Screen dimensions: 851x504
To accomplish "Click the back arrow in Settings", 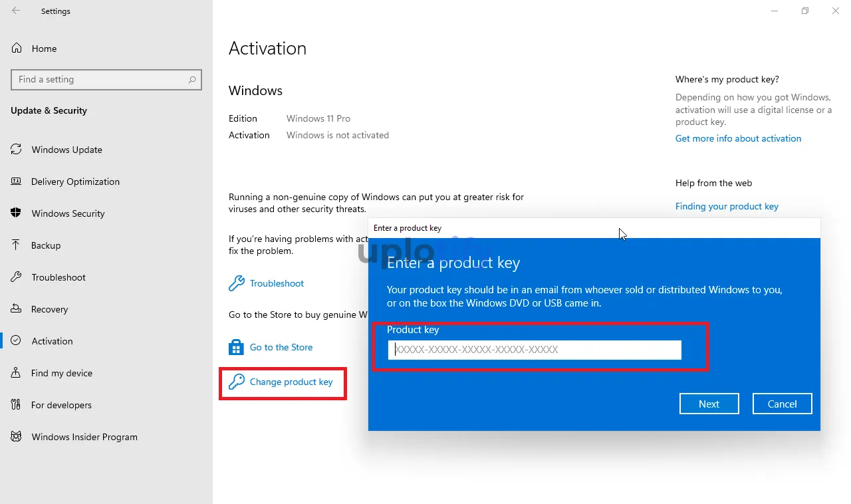I will [16, 11].
